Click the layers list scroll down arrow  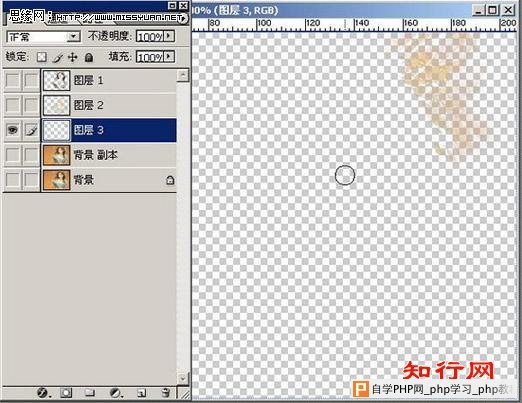[182, 378]
